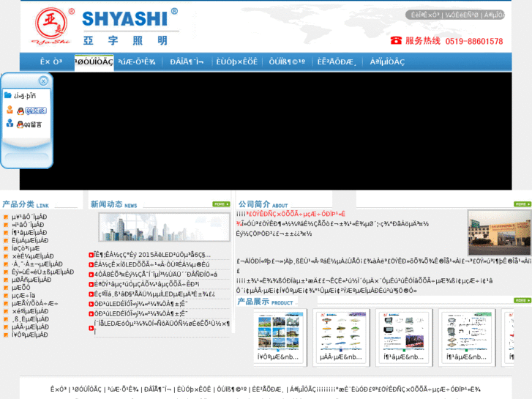Click the blue person avatar beside QQ留言
This screenshot has height=399, width=532.
[10, 123]
